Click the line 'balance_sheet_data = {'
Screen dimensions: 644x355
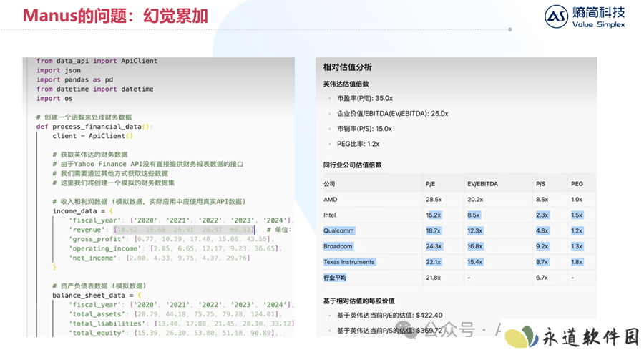[97, 296]
